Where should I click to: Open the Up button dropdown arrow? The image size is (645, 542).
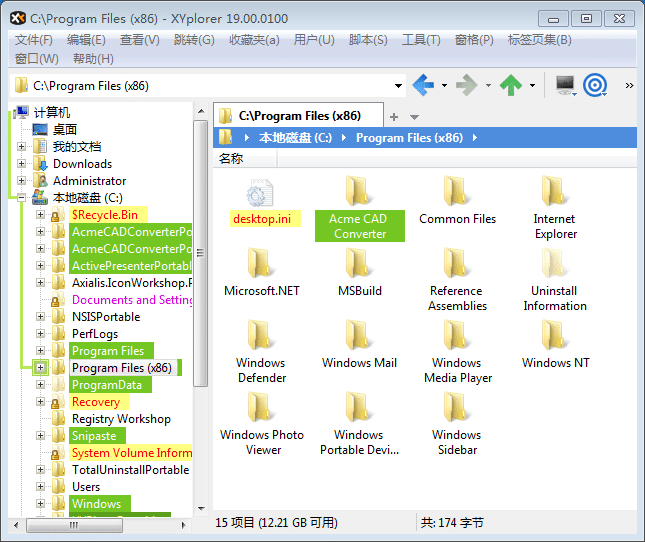[532, 86]
